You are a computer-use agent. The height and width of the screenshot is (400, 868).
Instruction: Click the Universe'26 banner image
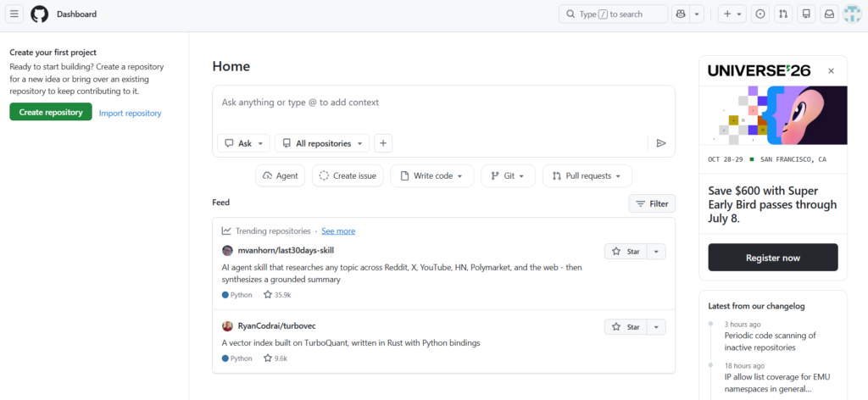click(773, 115)
